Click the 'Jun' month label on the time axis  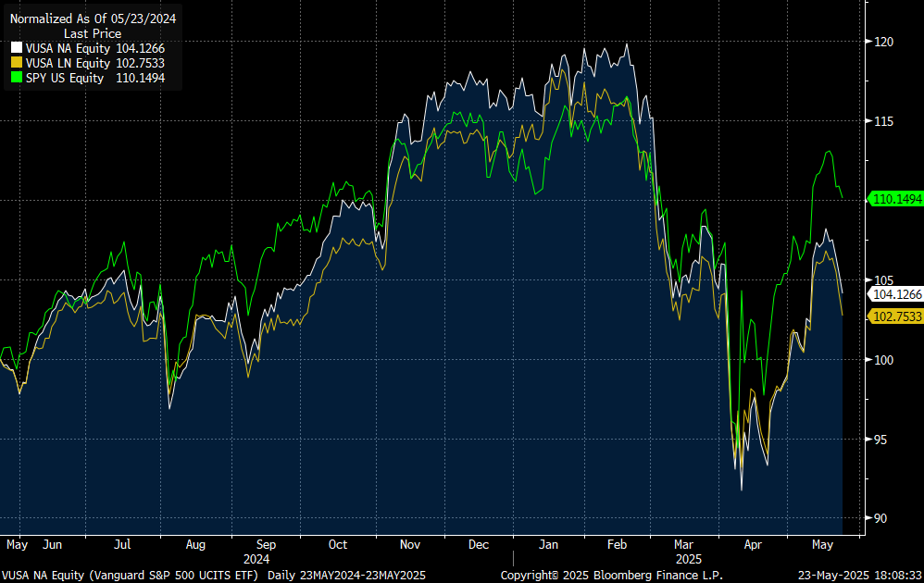pos(52,545)
